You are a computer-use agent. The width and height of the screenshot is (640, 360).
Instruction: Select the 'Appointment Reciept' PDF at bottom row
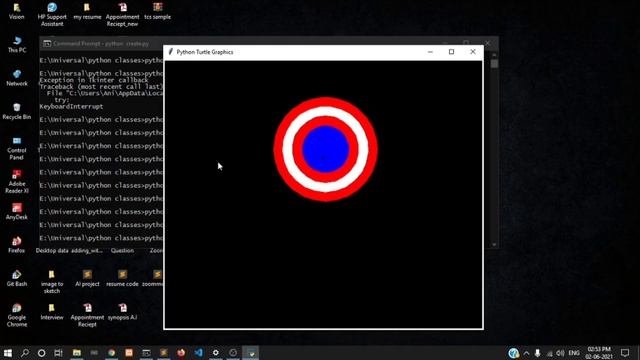point(87,315)
